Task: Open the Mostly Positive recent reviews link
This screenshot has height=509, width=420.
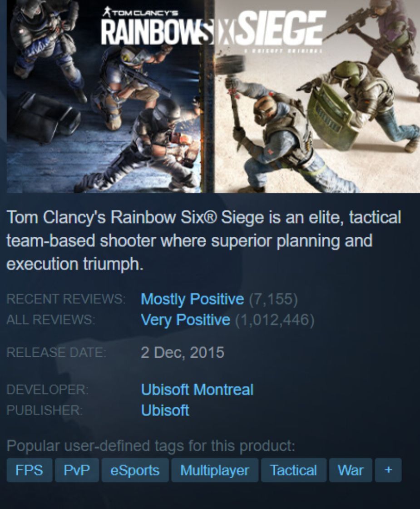Action: point(193,299)
